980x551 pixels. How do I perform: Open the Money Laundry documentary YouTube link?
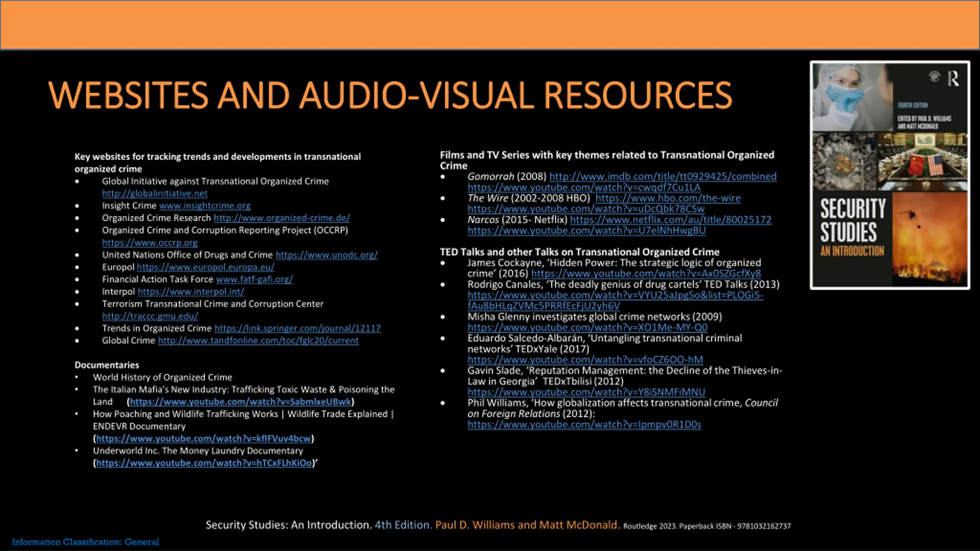coord(204,463)
